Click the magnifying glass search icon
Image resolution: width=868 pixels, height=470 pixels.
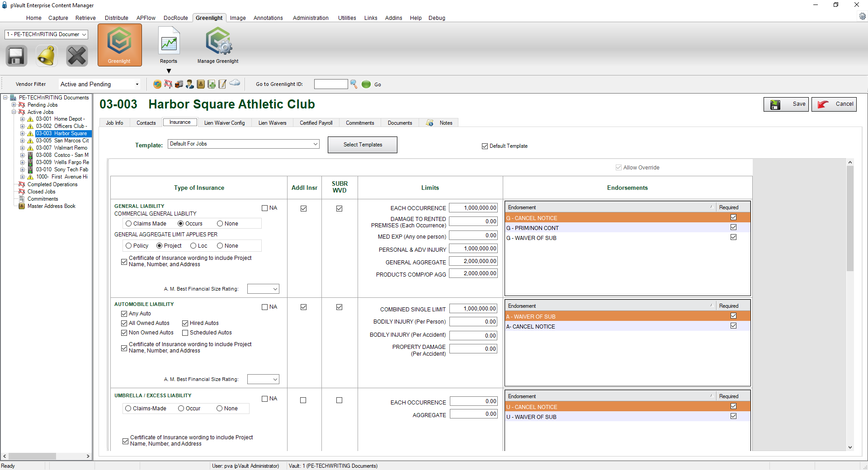354,84
